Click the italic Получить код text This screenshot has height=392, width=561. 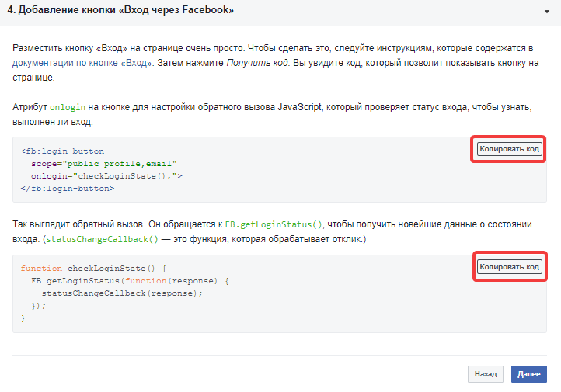[257, 63]
